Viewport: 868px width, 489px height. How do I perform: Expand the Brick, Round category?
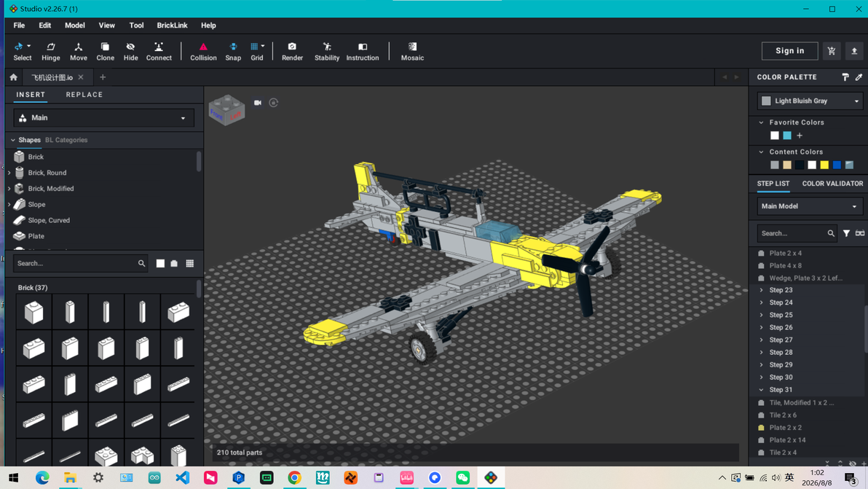[9, 173]
